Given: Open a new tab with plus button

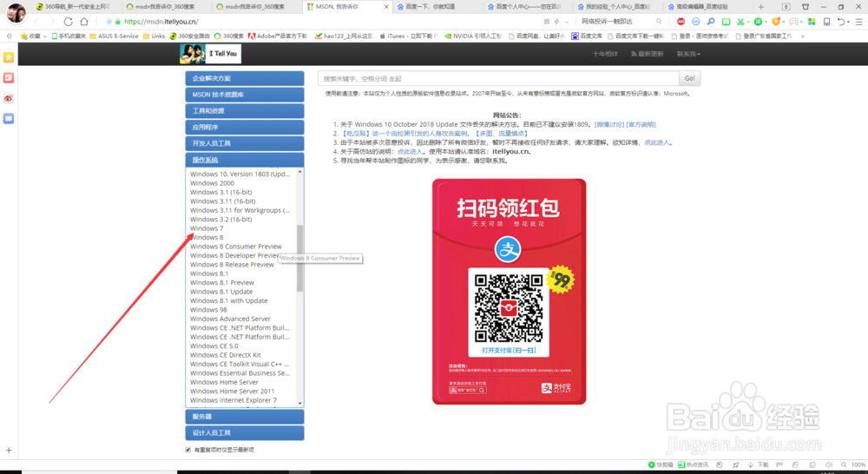Looking at the screenshot, I should [761, 7].
